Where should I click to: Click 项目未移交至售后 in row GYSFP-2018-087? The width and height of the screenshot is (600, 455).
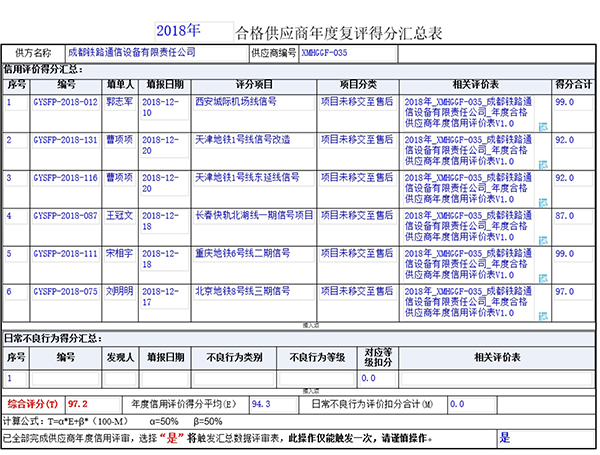click(x=357, y=215)
